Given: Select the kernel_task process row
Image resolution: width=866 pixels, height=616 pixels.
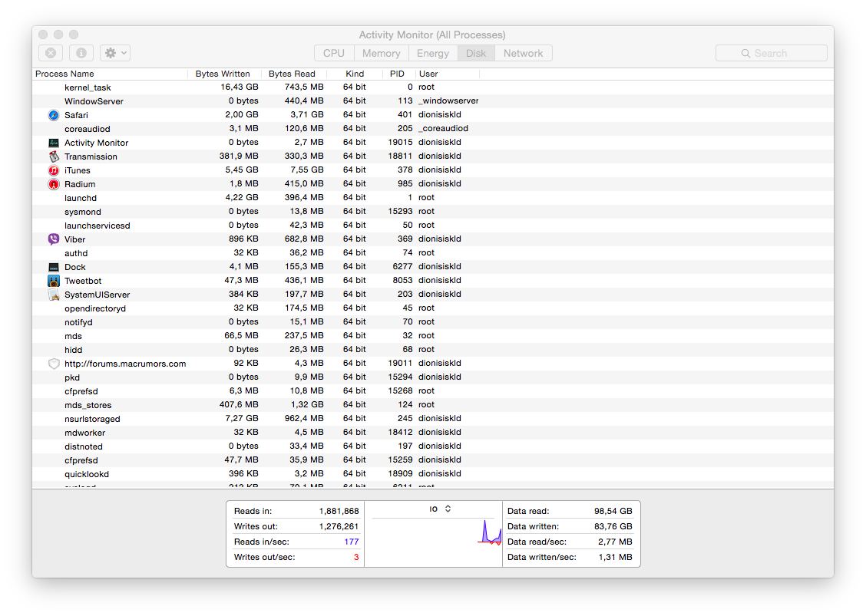Looking at the screenshot, I should pyautogui.click(x=433, y=87).
